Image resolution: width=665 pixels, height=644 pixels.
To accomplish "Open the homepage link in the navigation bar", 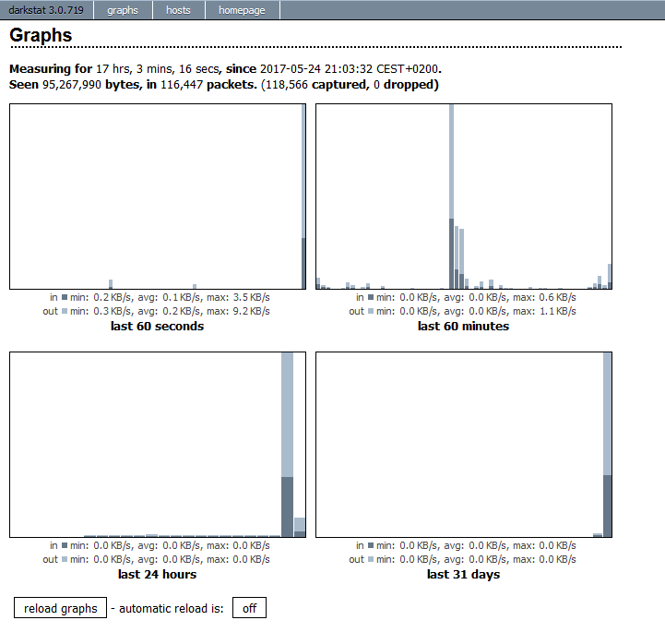I will (242, 10).
